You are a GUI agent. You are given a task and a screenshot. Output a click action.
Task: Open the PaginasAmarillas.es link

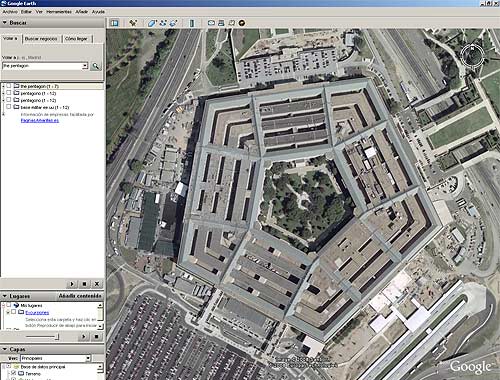coord(40,120)
